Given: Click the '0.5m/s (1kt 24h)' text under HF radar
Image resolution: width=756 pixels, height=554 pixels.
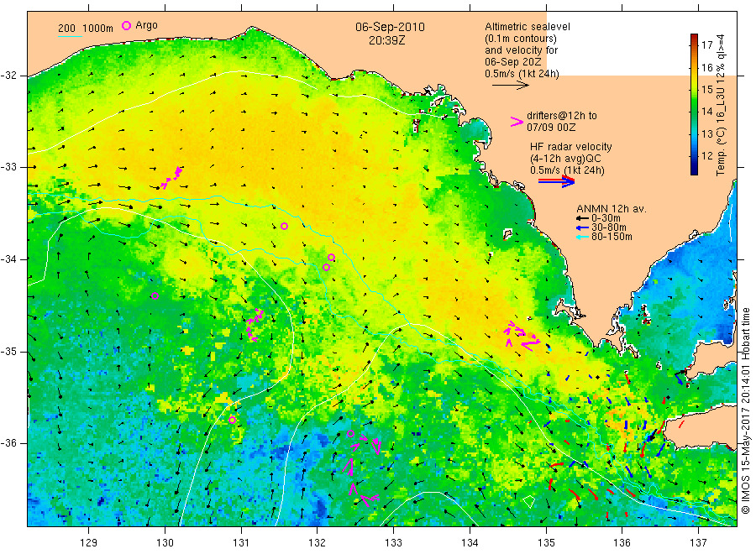Looking at the screenshot, I should 568,170.
